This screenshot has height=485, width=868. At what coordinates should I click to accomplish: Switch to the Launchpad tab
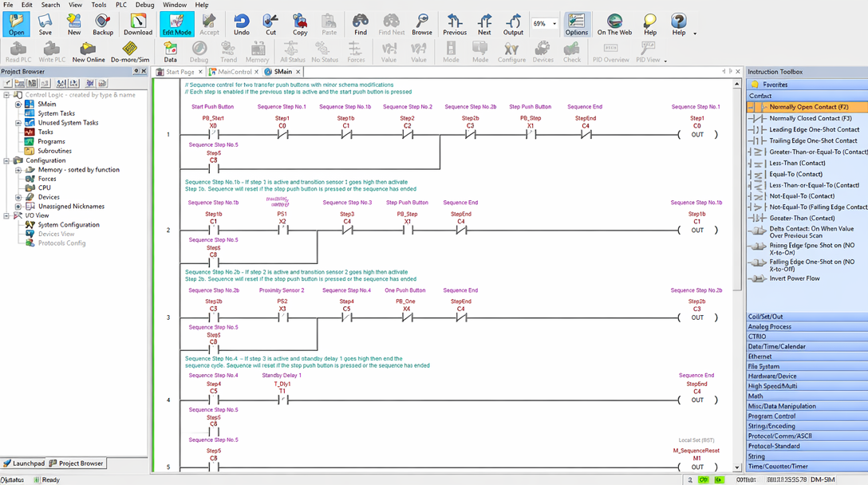click(x=24, y=463)
